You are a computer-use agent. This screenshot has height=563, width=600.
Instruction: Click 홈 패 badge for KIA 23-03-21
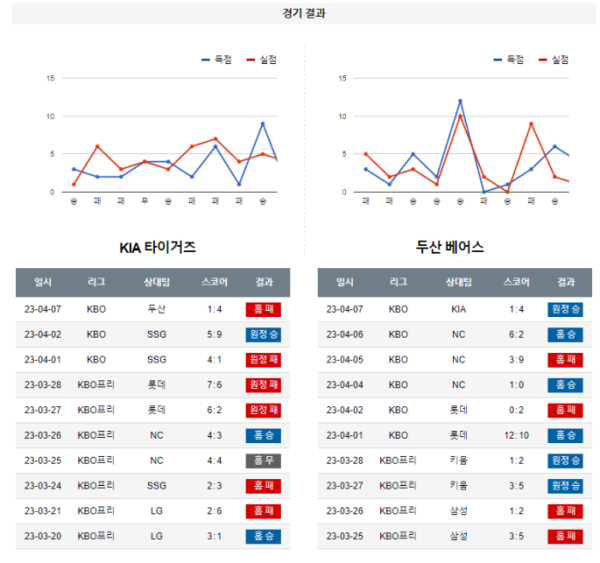pyautogui.click(x=263, y=511)
